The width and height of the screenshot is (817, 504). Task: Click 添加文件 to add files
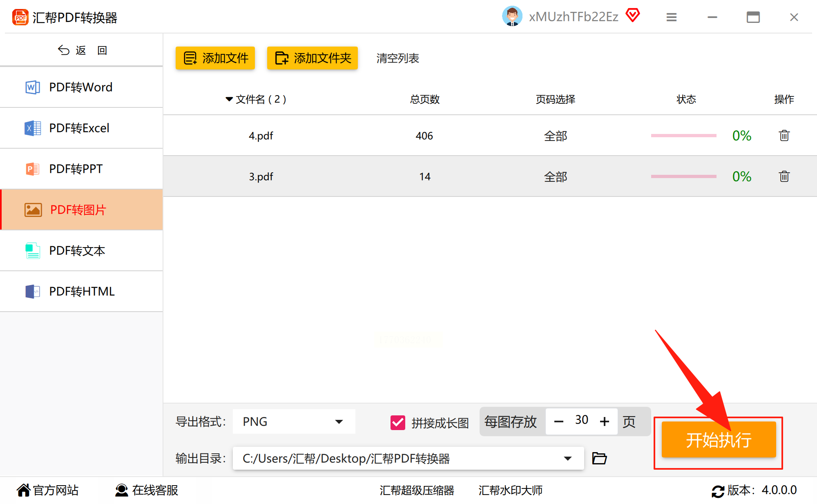pos(215,58)
